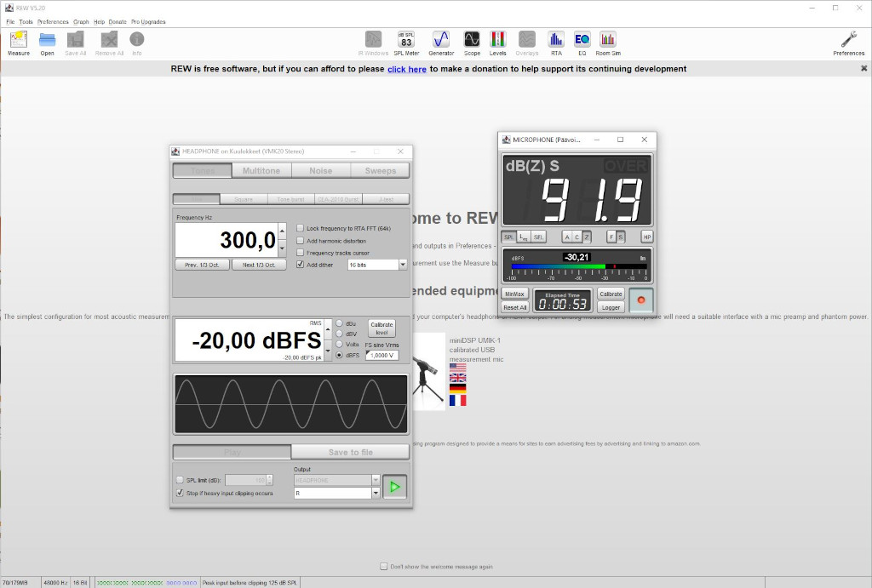The width and height of the screenshot is (872, 588).
Task: Select the German flag link
Action: click(x=457, y=389)
